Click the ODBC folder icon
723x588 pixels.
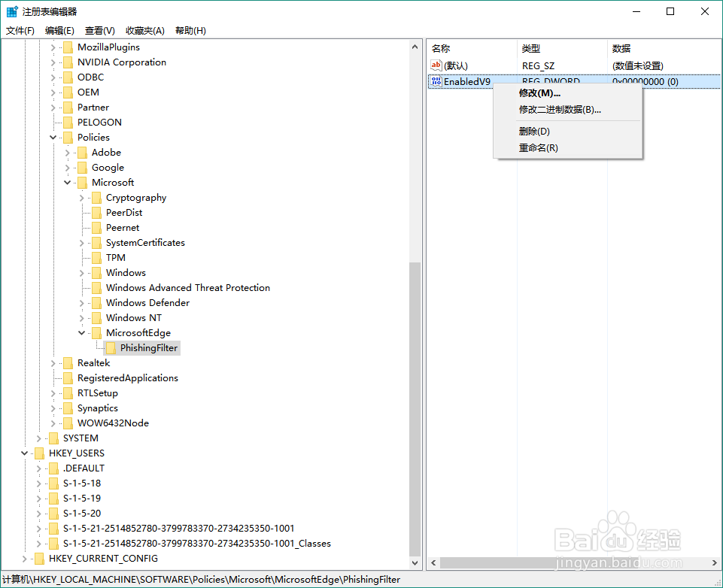[x=68, y=77]
